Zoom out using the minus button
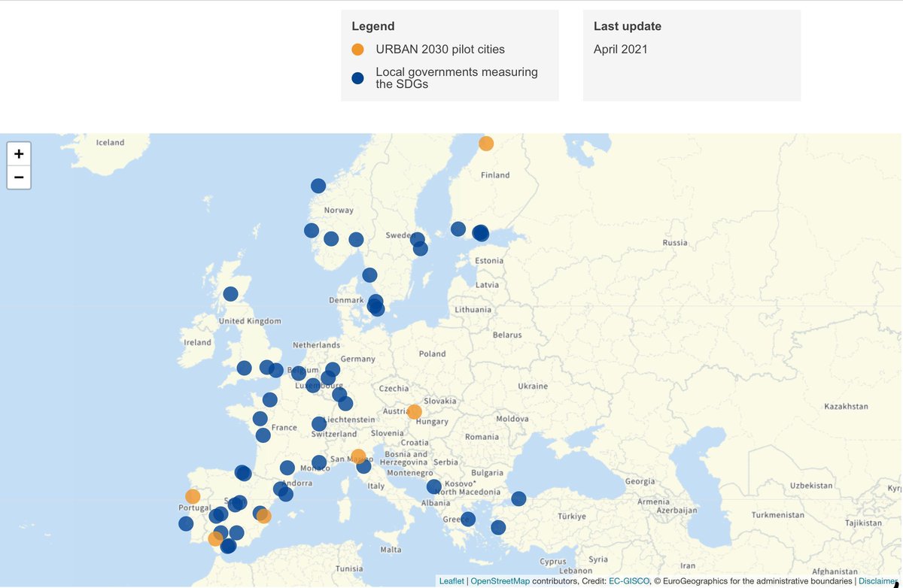This screenshot has width=903, height=588. pos(18,177)
